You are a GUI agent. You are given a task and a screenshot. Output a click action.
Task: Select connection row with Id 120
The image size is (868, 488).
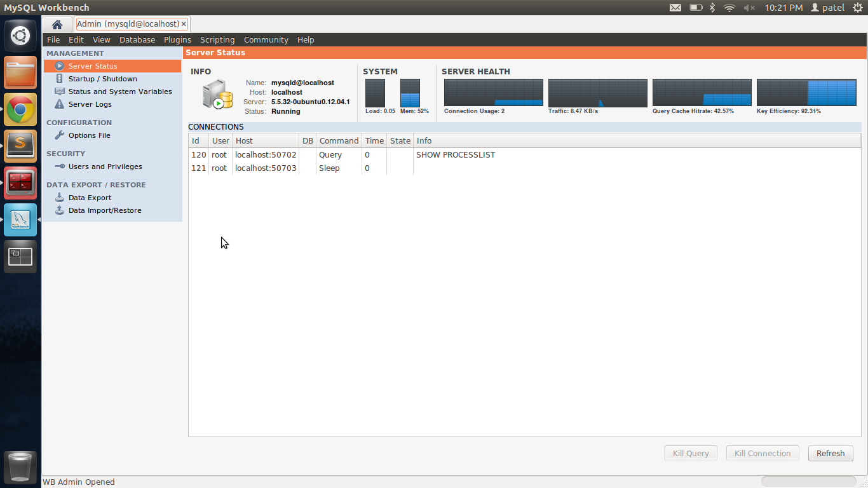pos(525,155)
